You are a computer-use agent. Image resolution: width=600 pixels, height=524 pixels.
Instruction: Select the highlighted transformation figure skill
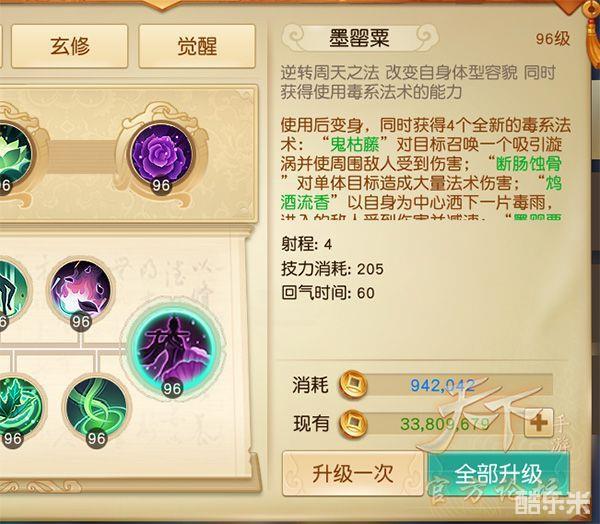175,348
